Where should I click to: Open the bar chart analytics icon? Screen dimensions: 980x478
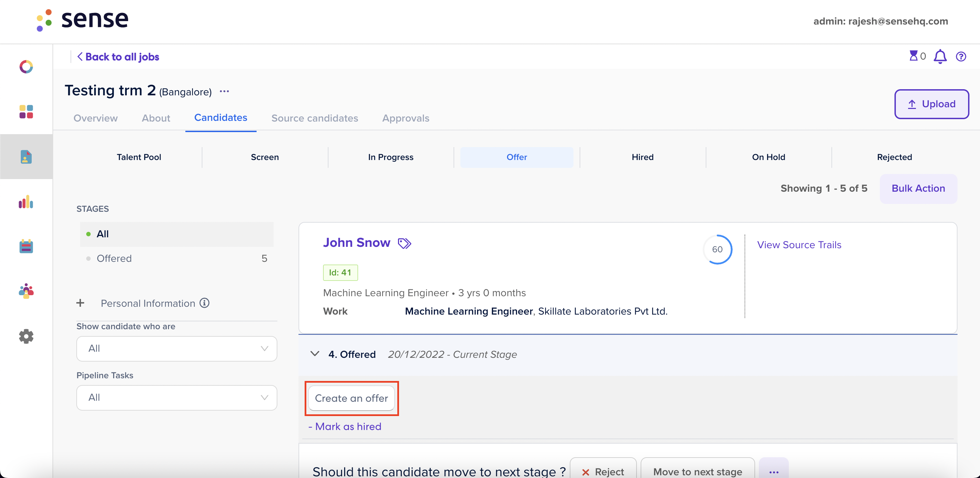(26, 202)
